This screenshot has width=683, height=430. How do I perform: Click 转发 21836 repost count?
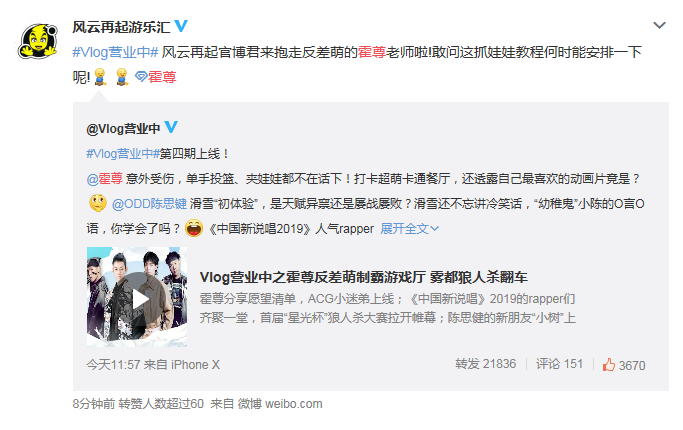pyautogui.click(x=485, y=364)
